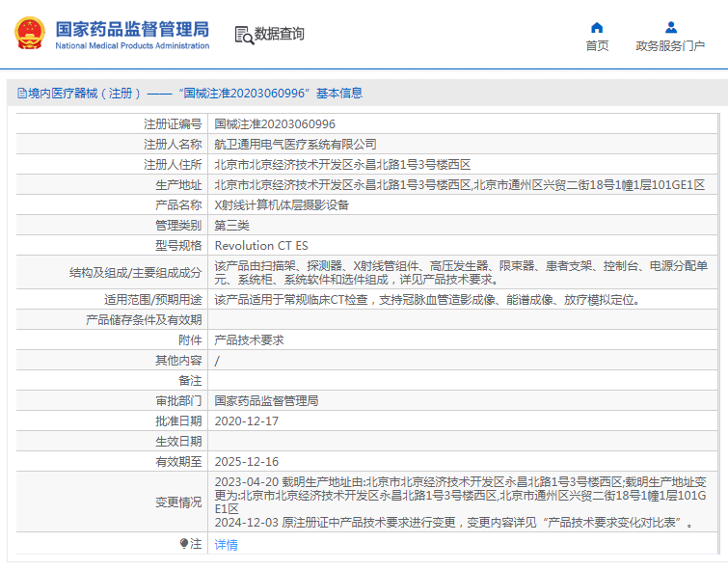Screen dimensions: 728x570
Task: Select registration number 国械注准20203060996 cell
Action: (x=275, y=124)
